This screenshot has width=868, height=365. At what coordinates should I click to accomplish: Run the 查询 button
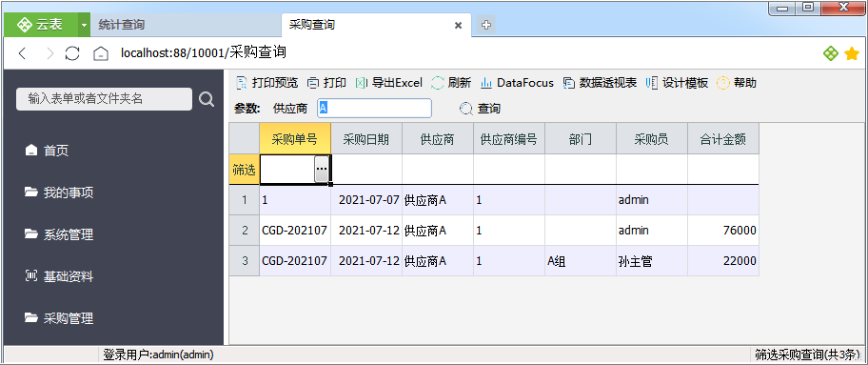coord(480,109)
